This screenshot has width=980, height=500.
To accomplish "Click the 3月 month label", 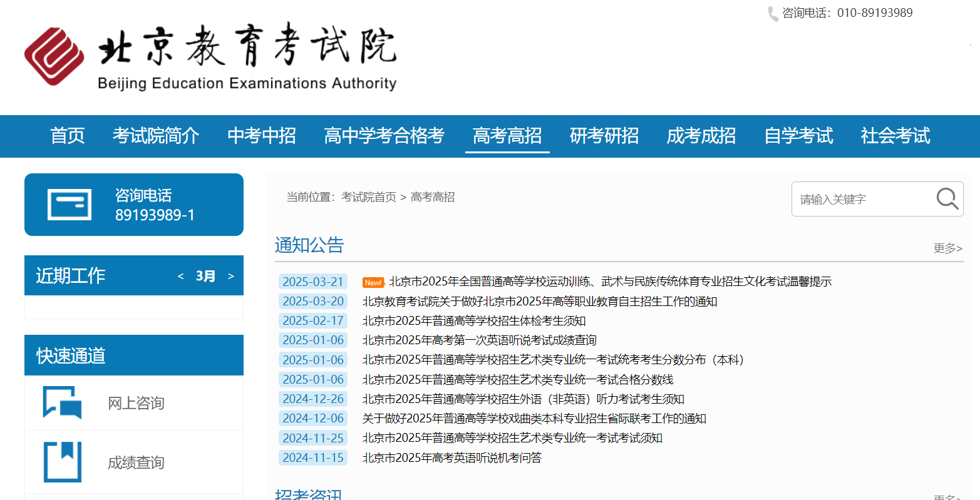I will coord(205,276).
